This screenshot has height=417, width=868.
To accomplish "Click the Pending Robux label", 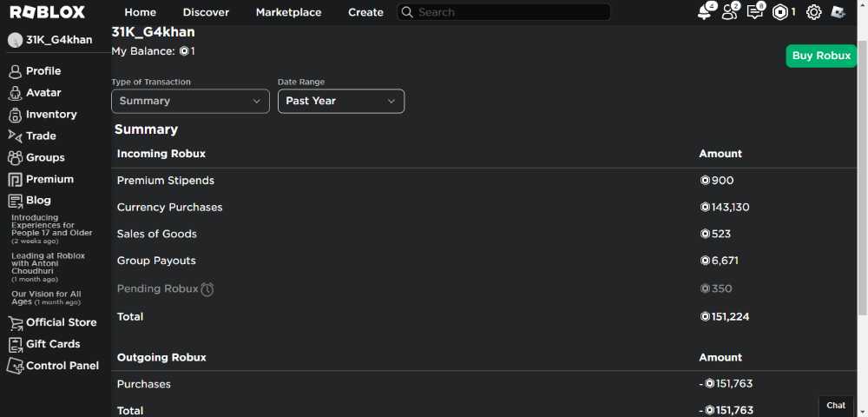I will coord(157,288).
